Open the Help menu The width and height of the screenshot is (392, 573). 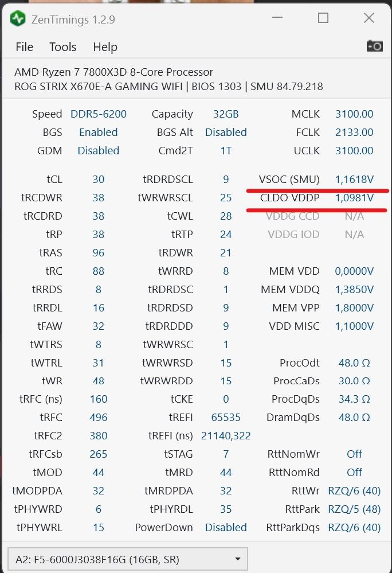(x=105, y=47)
